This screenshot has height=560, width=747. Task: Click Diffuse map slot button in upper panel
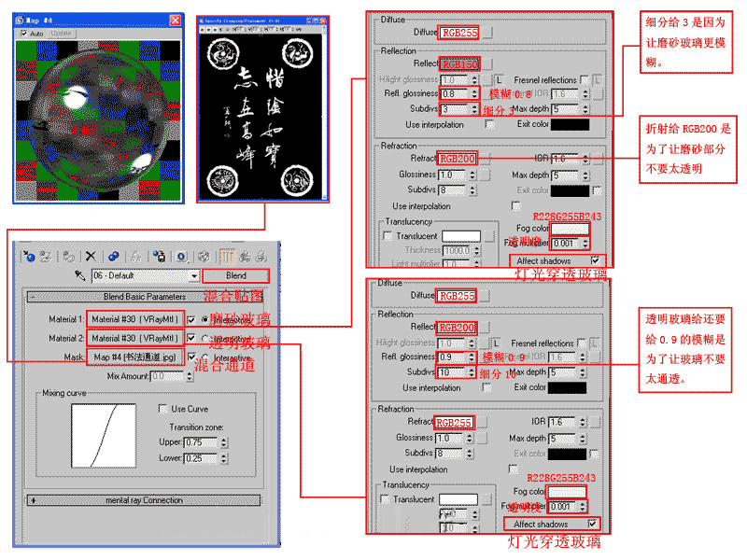coord(487,33)
